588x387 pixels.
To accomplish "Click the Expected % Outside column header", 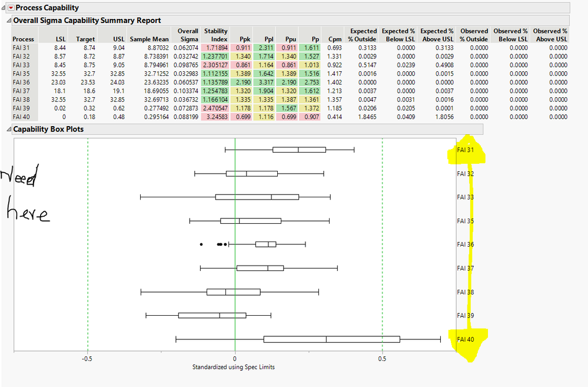I will [363, 34].
